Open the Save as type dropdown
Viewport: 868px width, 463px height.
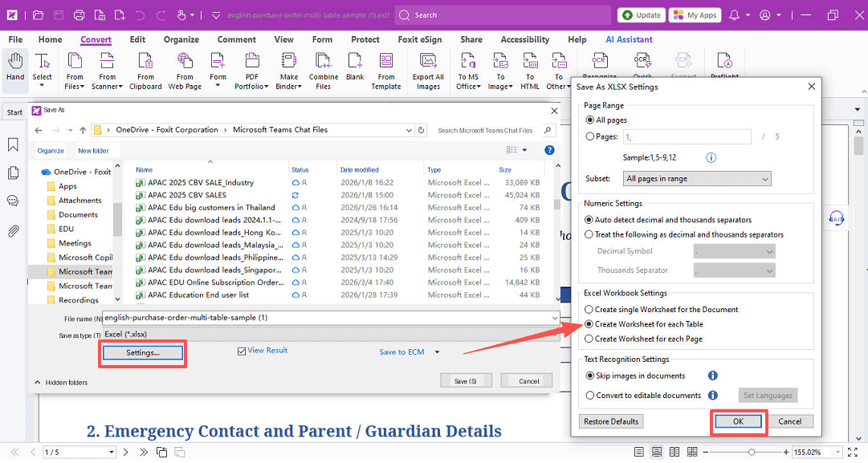(329, 334)
